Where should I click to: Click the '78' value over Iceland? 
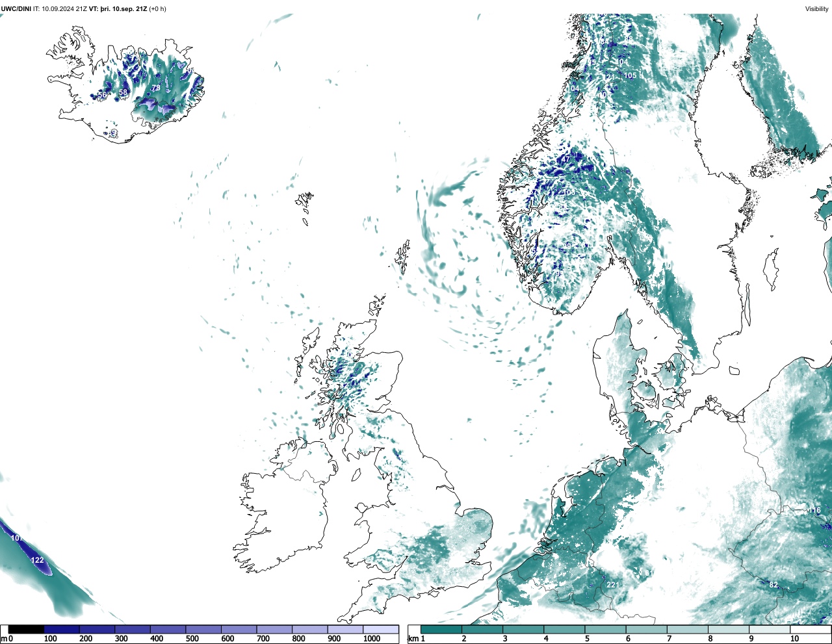[x=156, y=88]
